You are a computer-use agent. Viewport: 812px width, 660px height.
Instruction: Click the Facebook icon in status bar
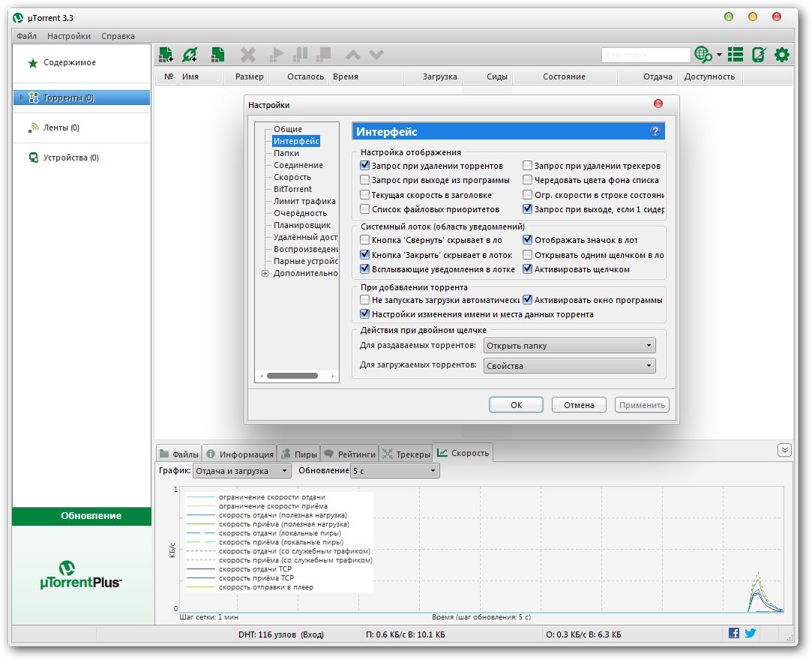[734, 632]
